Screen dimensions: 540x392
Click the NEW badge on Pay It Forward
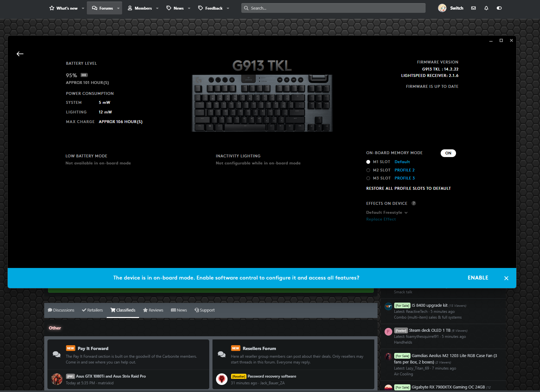(x=71, y=348)
